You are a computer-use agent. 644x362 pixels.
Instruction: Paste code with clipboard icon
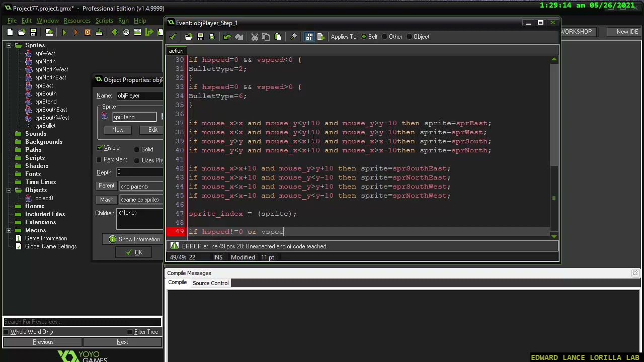click(x=278, y=37)
